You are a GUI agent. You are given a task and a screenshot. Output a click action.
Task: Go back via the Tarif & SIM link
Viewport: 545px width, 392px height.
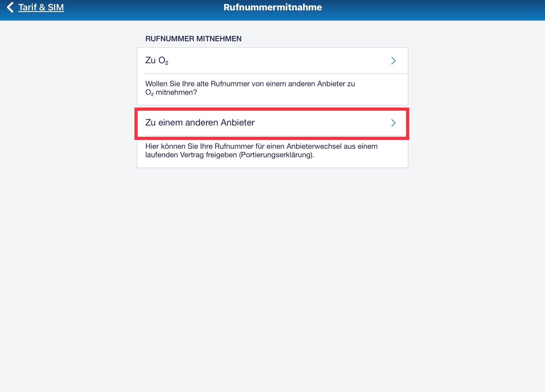tap(41, 7)
